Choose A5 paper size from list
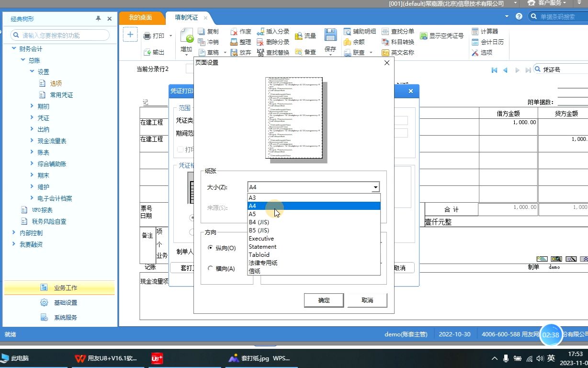 click(x=314, y=214)
